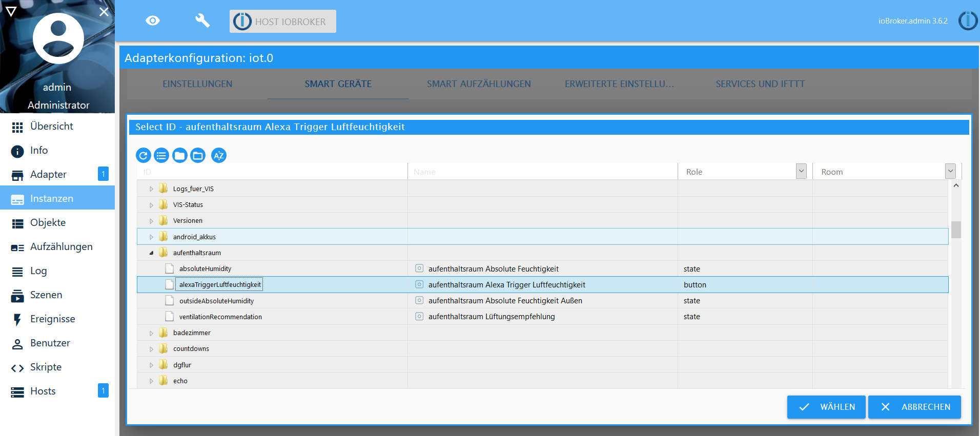
Task: Click state icon beside 'Alexa Trigger Luftfeuchtigkeit' name
Action: tap(419, 284)
